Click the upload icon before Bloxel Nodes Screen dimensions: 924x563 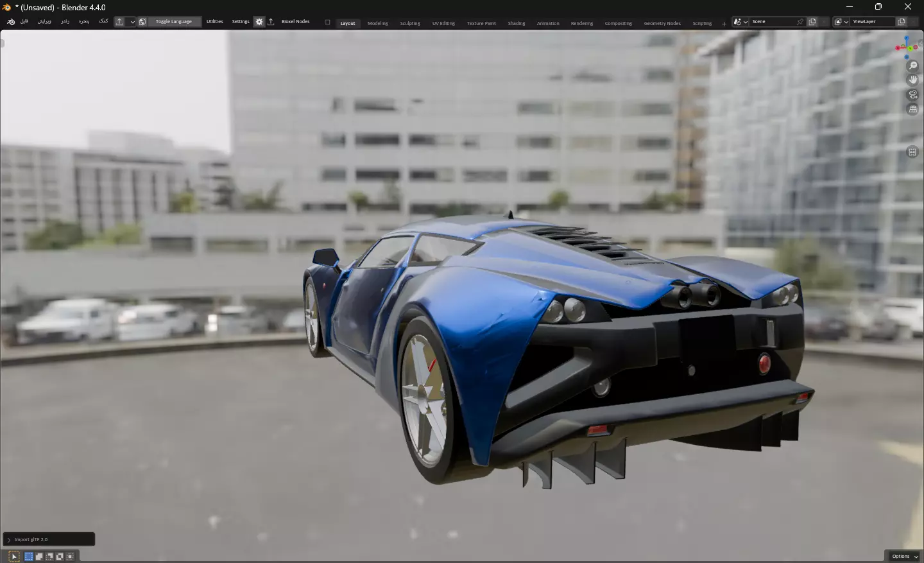coord(271,22)
